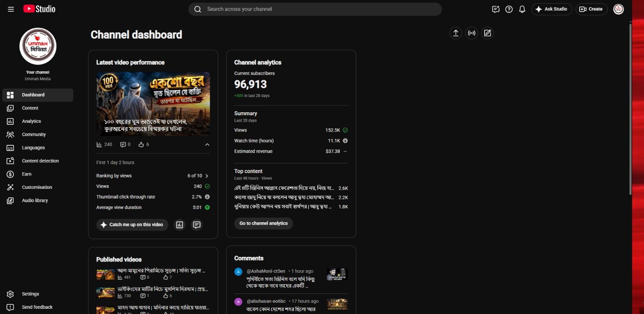Screen dimensions: 644x314
Task: Open Analytics in the sidebar
Action: (38, 121)
